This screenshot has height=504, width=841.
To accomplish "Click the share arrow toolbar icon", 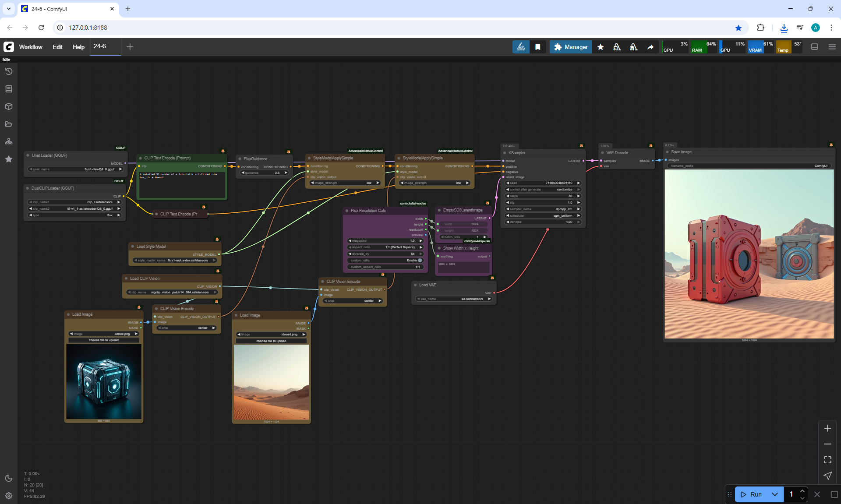I will pos(650,47).
